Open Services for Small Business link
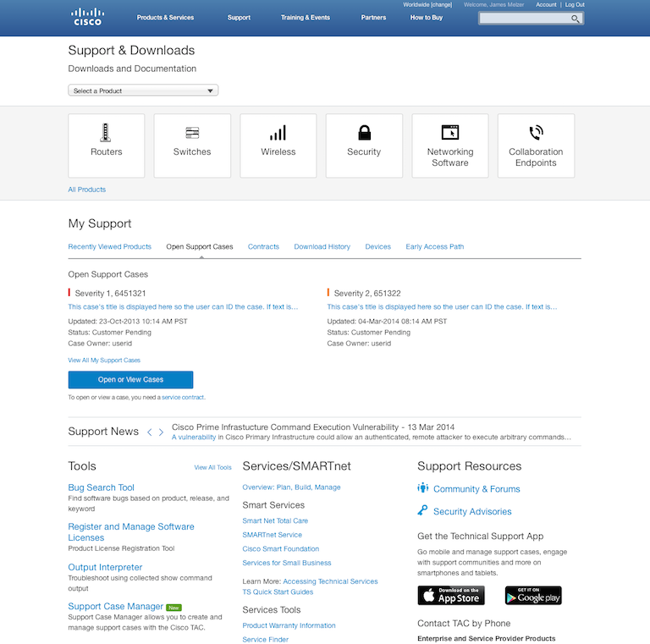Viewport: 650px width, 644px height. [x=287, y=564]
